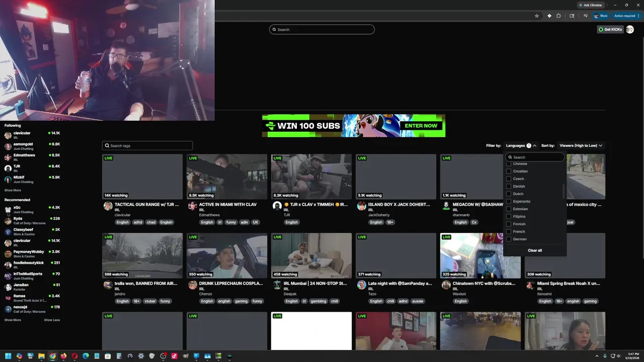Open Kick account avatar menu
This screenshot has width=644, height=362.
click(x=629, y=29)
